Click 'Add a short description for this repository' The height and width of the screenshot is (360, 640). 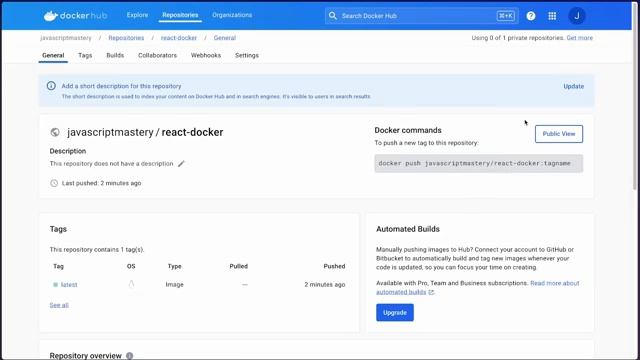121,86
